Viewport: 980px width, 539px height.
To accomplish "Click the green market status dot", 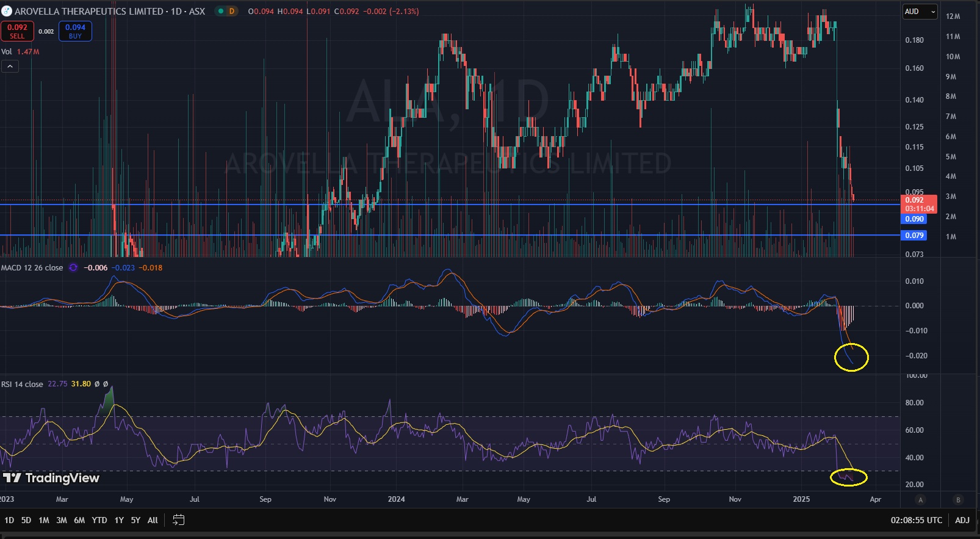I will 221,11.
